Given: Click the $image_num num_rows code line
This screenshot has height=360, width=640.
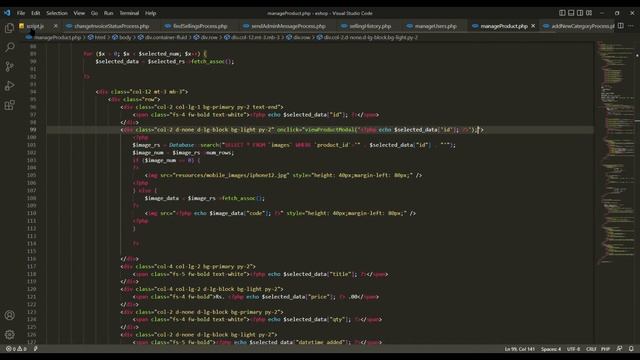Looking at the screenshot, I should click(183, 153).
